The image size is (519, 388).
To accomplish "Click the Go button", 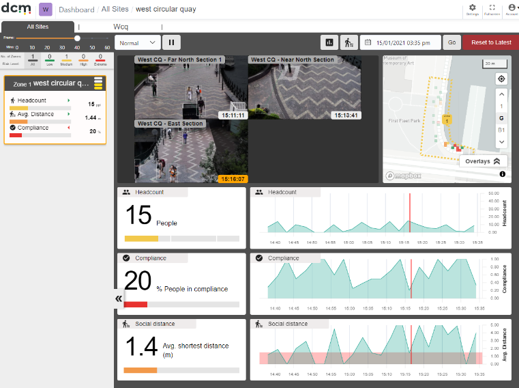I will coord(452,42).
